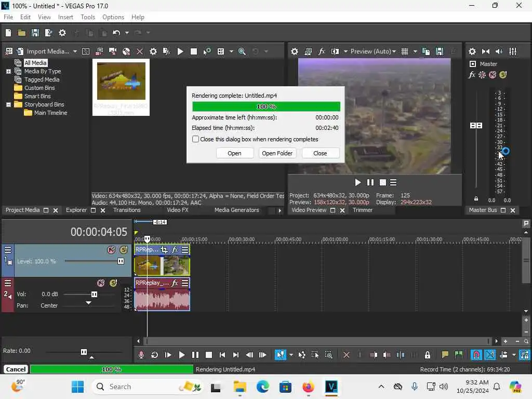Solo video track 1
532x399 pixels.
pos(124,250)
